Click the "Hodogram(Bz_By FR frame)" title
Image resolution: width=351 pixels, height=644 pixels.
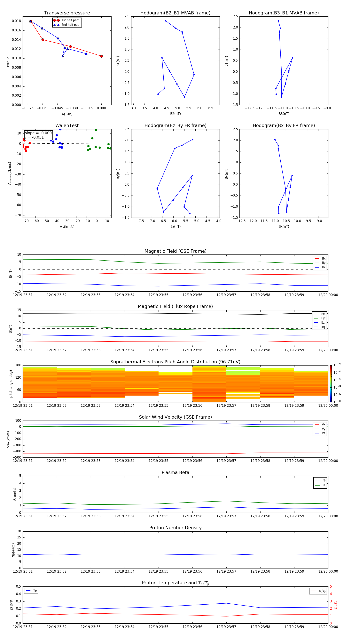tap(175, 125)
